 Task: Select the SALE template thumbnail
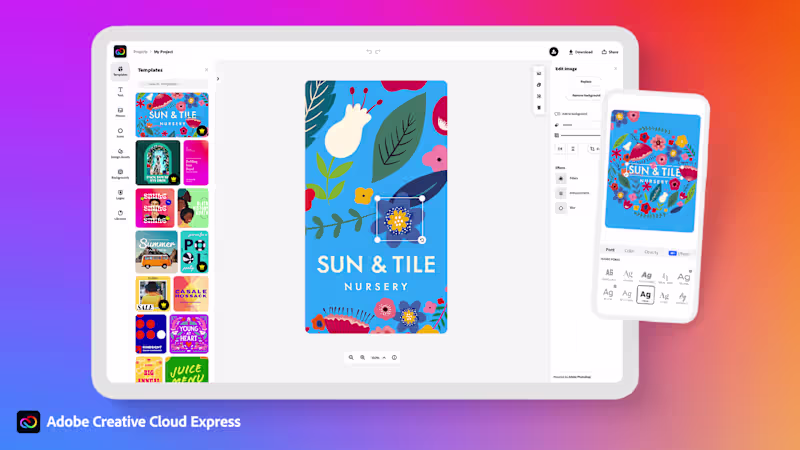[153, 294]
